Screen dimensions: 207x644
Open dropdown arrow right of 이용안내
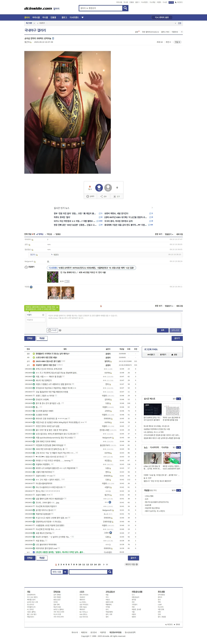pos(182,32)
